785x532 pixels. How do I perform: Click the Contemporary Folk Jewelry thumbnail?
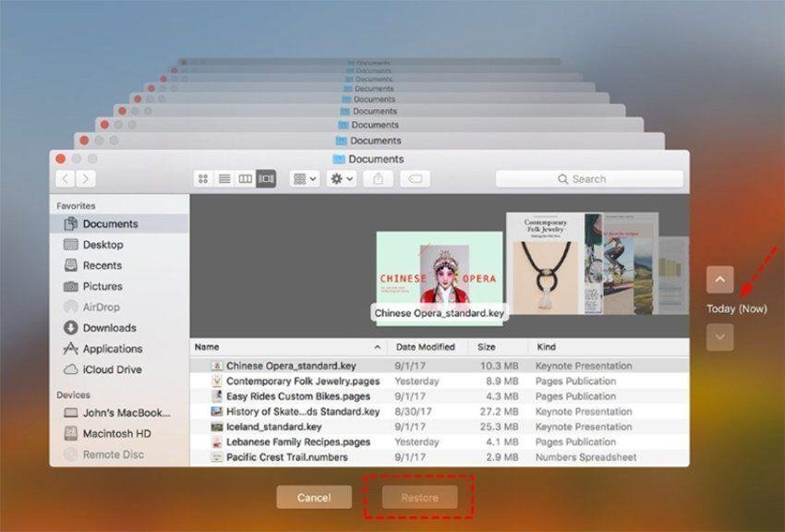[x=545, y=264]
